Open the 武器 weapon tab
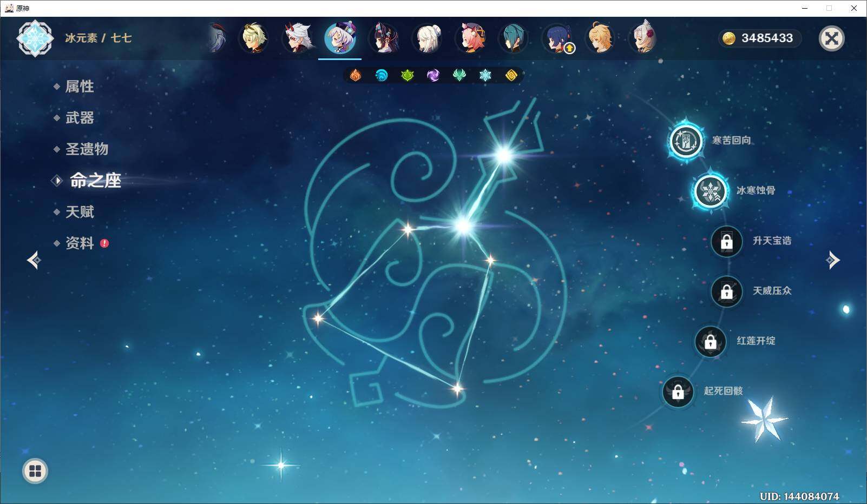Image resolution: width=867 pixels, height=504 pixels. pyautogui.click(x=80, y=118)
